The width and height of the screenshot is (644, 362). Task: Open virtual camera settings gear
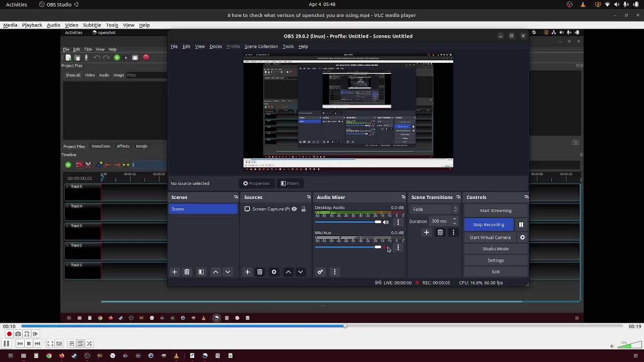(x=522, y=237)
